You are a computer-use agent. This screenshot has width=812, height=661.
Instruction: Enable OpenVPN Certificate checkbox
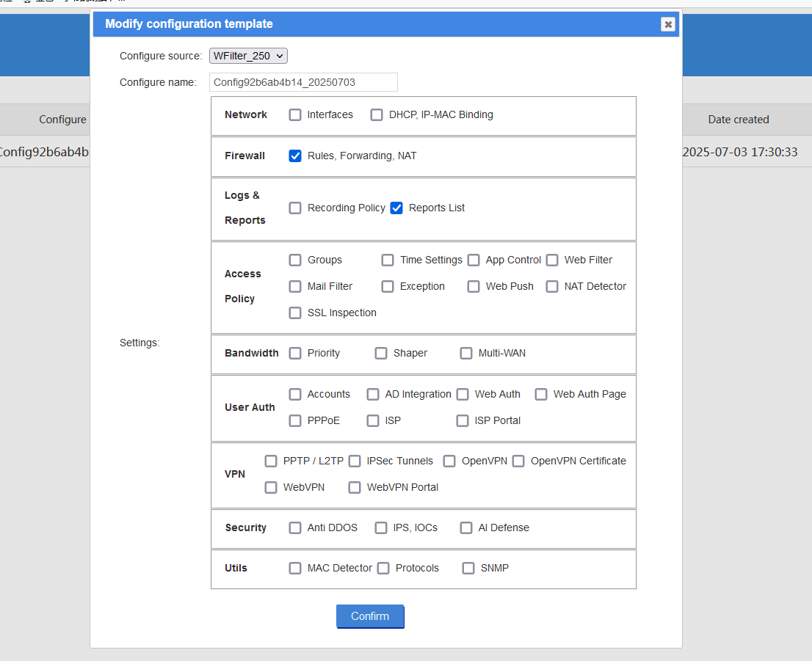519,461
